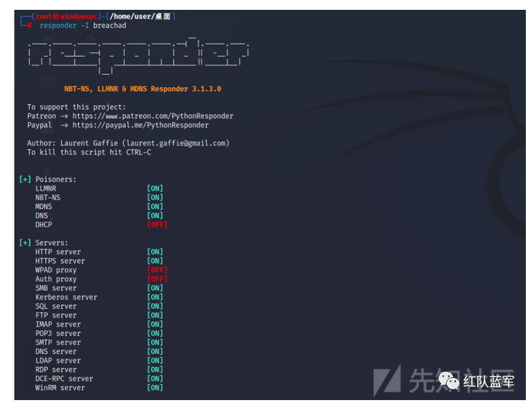Screen dimensions: 532x405
Task: Click the email laurent.gaffie@gmail.com
Action: (176, 143)
